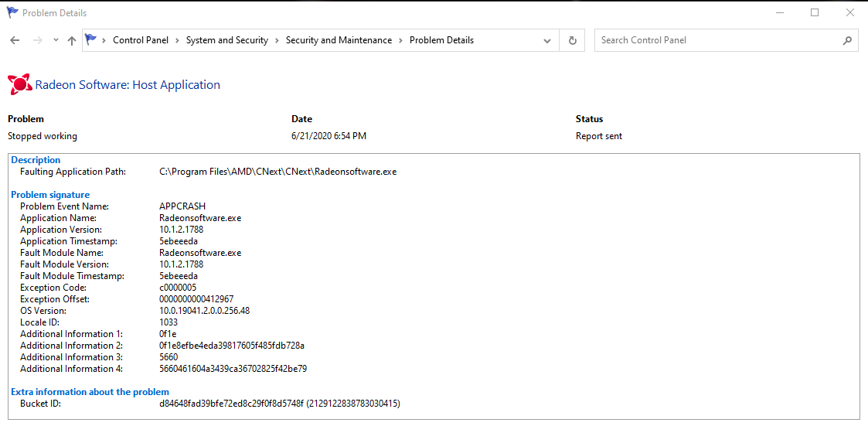
Task: Click the Fault Module Version value
Action: pyautogui.click(x=182, y=264)
